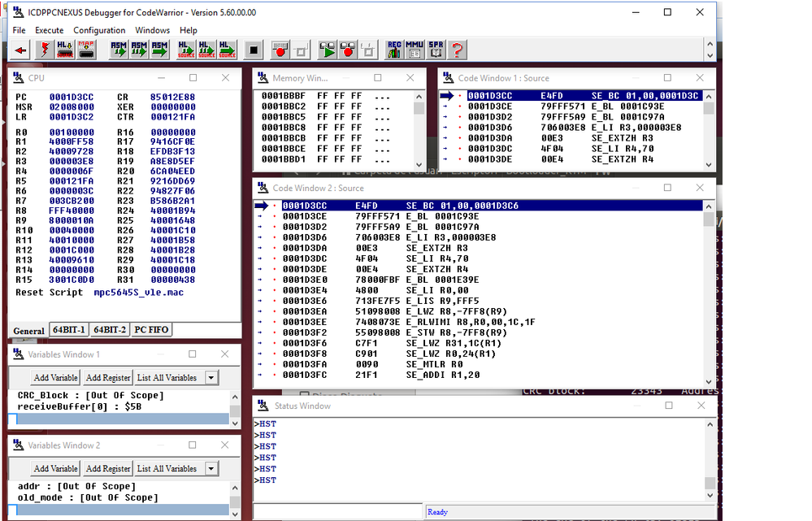Screen dimensions: 812x521
Task: Switch to the PC FIFO tab
Action: (151, 330)
